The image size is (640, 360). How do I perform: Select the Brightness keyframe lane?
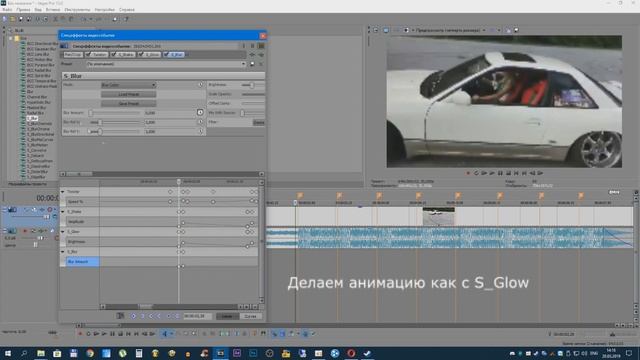click(x=82, y=242)
